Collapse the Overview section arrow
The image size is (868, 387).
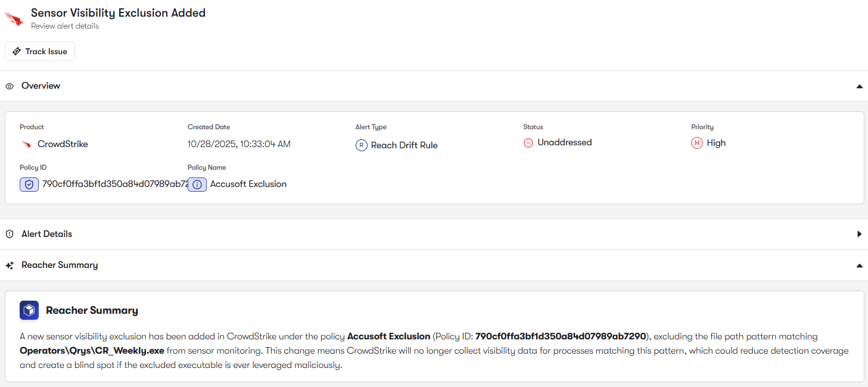(x=859, y=86)
